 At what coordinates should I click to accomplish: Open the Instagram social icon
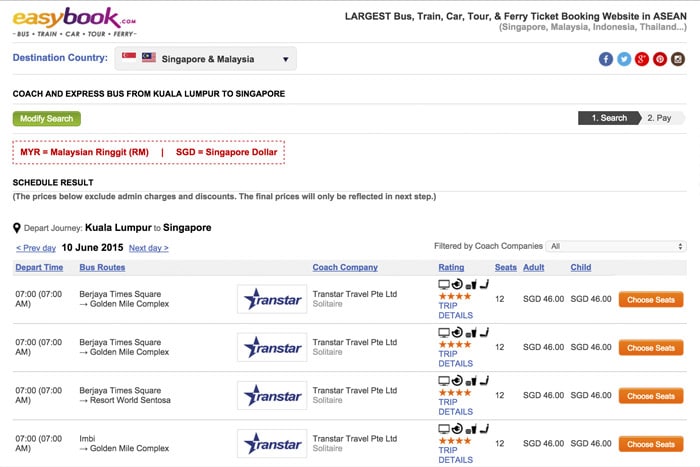tap(678, 59)
